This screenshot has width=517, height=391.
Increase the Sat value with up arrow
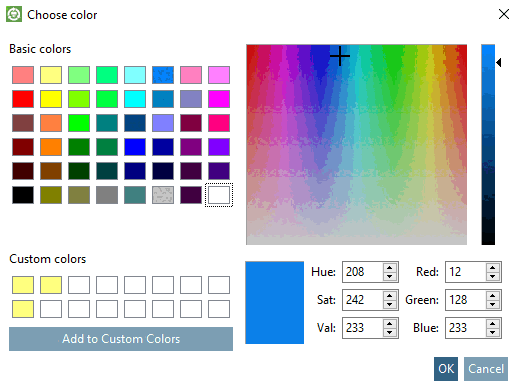(x=389, y=295)
